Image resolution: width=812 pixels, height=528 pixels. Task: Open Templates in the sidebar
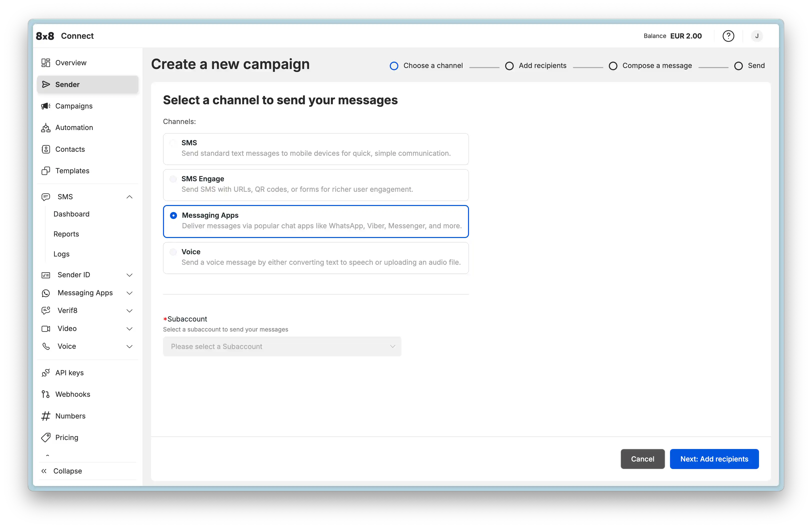coord(72,171)
